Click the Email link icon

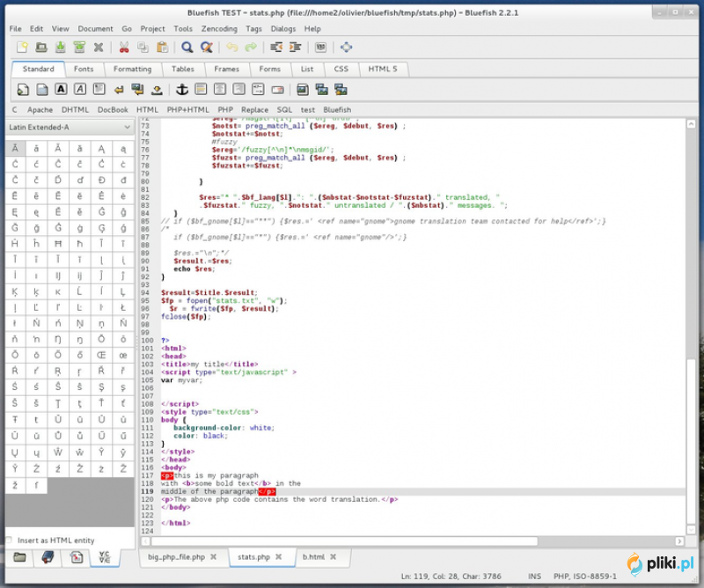(277, 90)
